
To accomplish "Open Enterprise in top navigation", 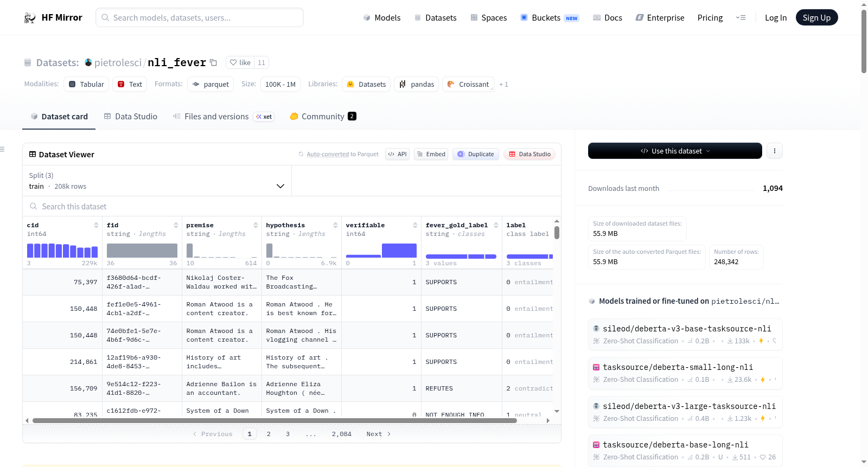I will (660, 18).
